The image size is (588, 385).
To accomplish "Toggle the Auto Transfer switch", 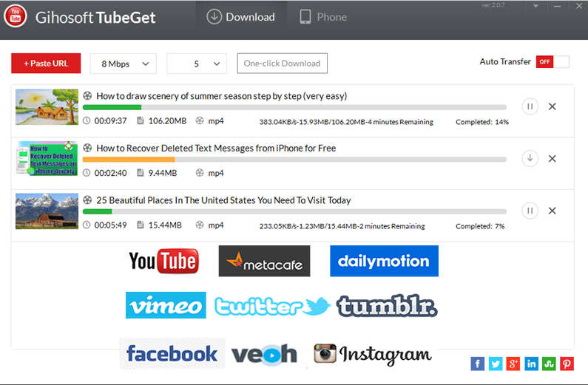I will (x=552, y=62).
